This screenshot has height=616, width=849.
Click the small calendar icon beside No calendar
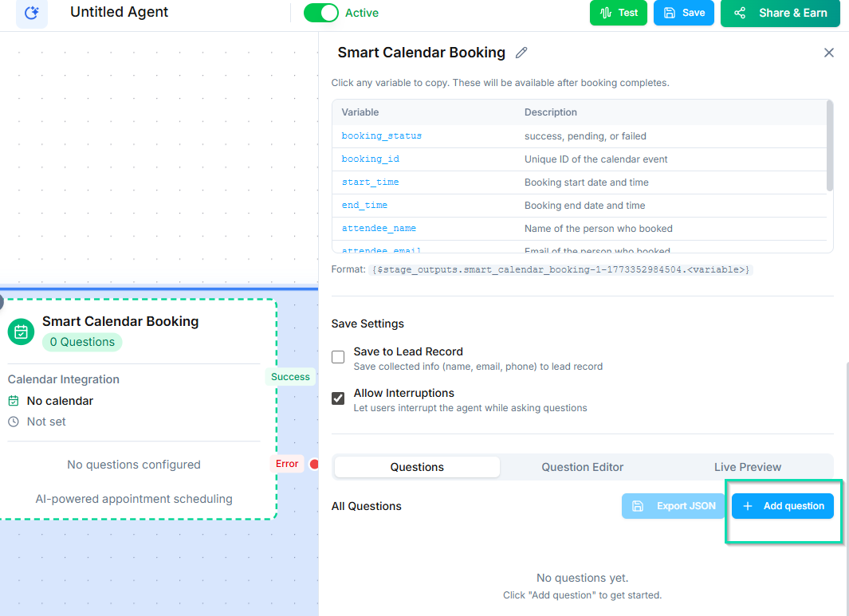pyautogui.click(x=14, y=401)
